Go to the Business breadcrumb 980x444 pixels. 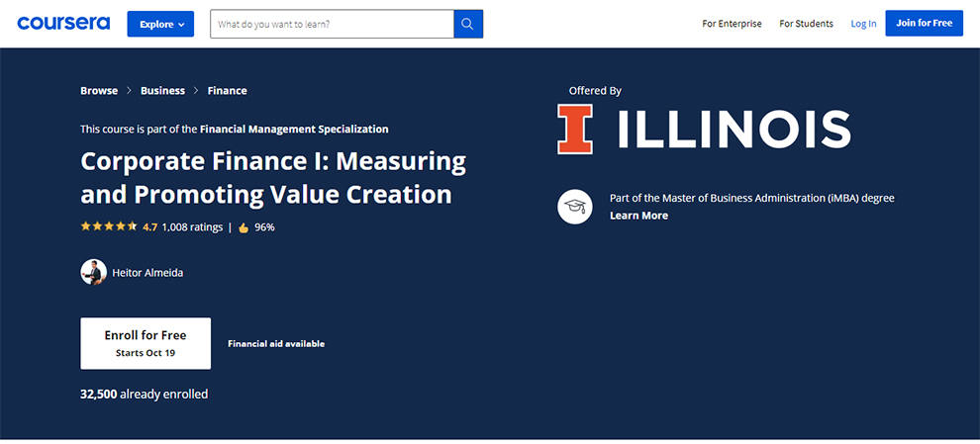coord(162,91)
